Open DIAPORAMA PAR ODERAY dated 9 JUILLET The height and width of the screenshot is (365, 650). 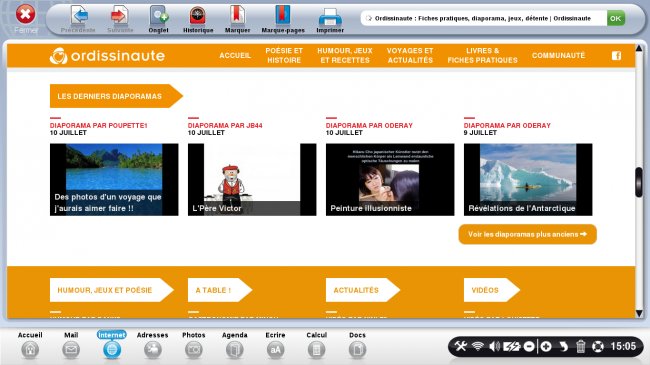click(507, 125)
